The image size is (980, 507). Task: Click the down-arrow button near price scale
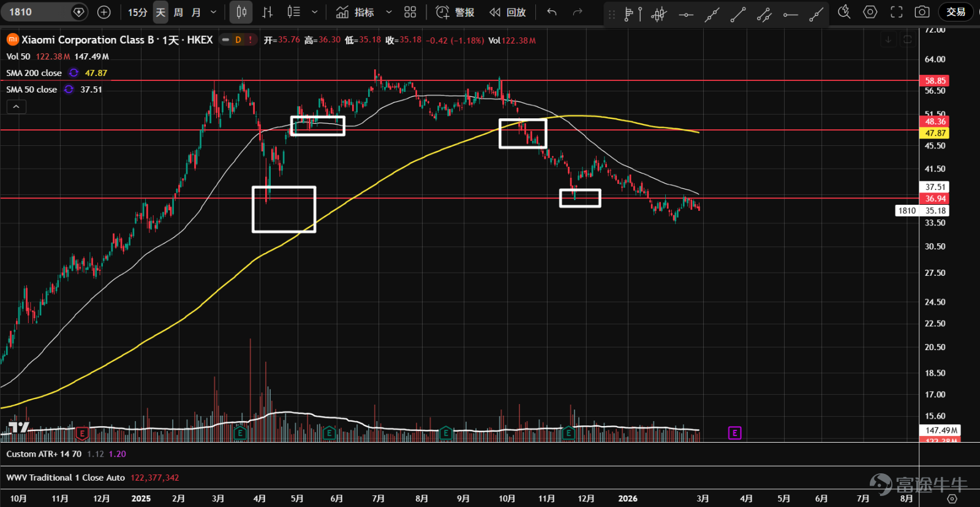[888, 40]
